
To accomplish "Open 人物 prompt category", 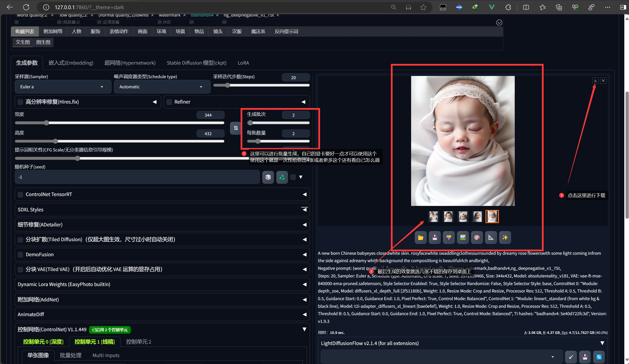I will pyautogui.click(x=76, y=31).
